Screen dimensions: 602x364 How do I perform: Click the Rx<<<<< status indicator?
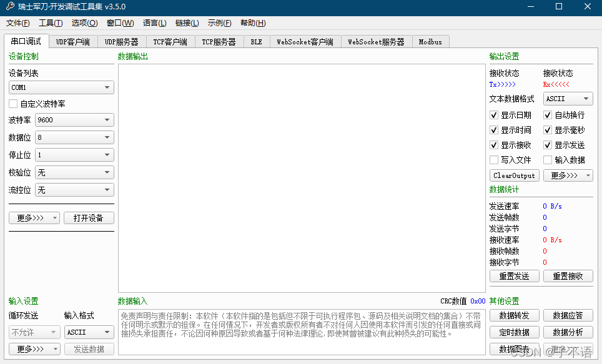tap(556, 84)
